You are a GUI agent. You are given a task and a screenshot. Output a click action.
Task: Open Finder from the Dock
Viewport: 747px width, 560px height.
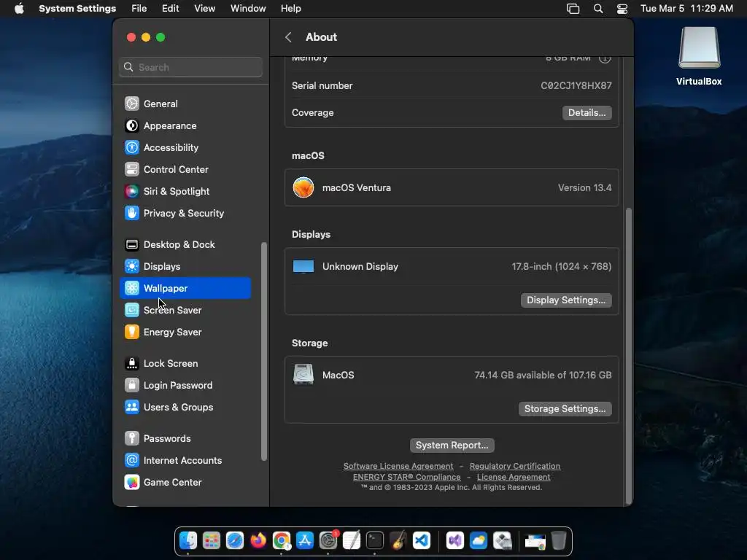tap(188, 540)
